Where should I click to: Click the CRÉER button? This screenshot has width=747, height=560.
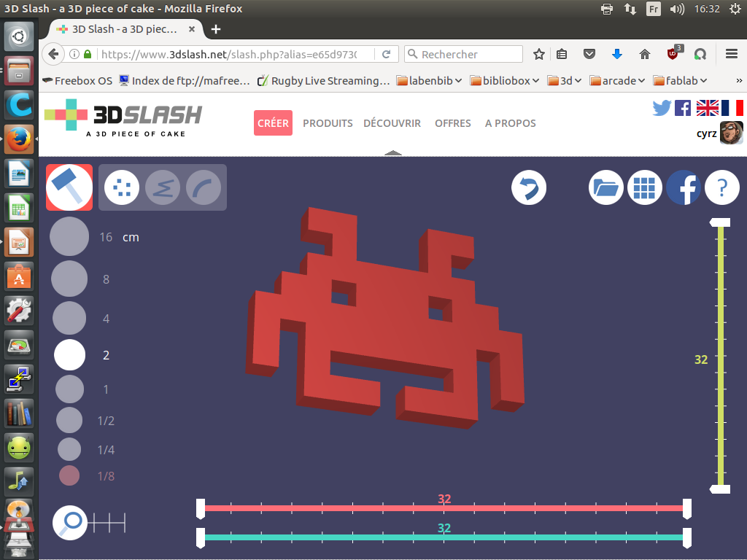coord(273,123)
